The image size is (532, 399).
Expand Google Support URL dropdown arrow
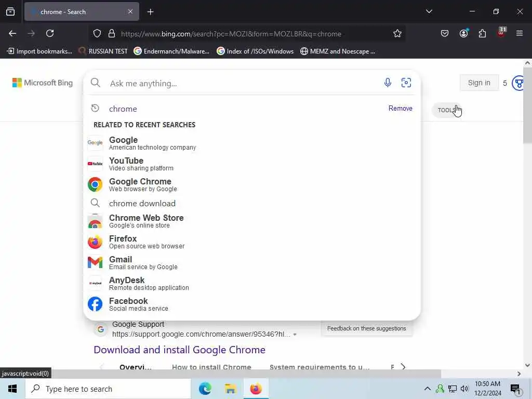pos(295,335)
